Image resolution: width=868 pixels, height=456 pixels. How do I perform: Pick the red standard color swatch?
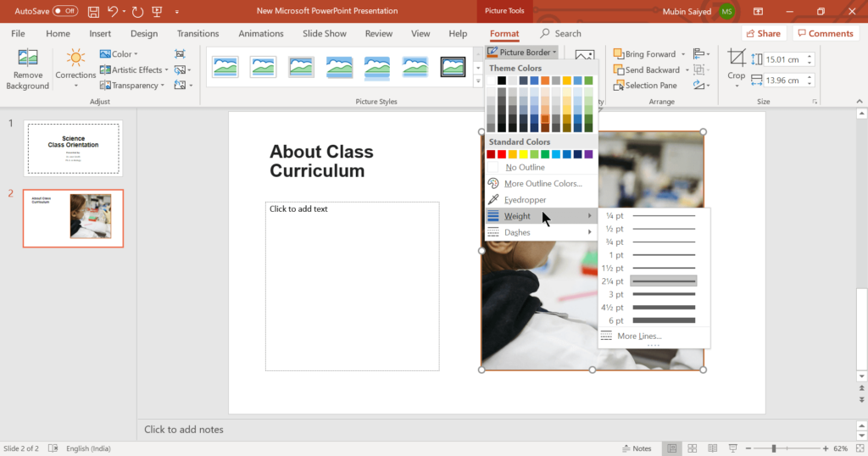click(x=503, y=154)
